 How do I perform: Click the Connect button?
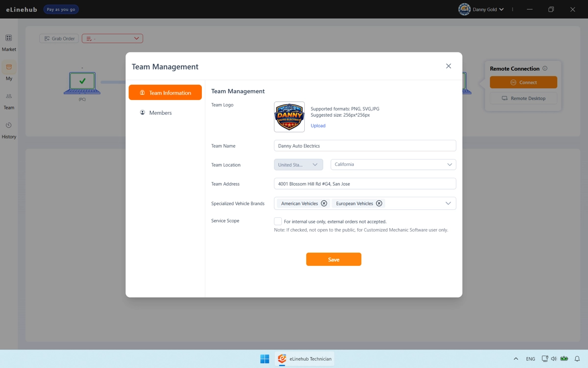tap(523, 82)
